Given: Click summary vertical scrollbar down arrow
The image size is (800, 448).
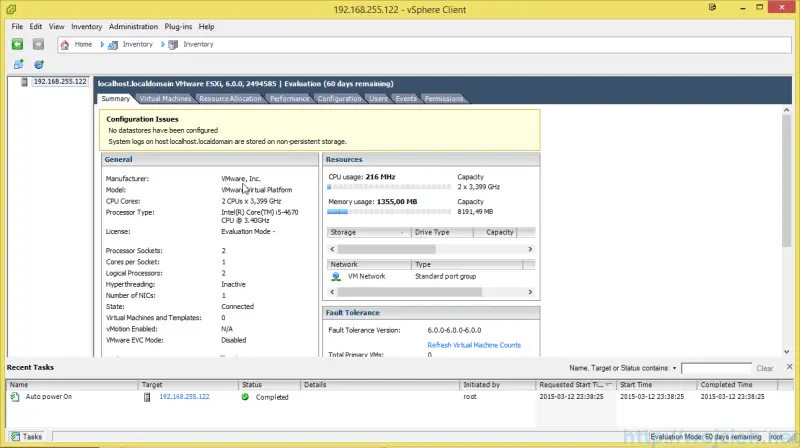Looking at the screenshot, I should pyautogui.click(x=786, y=352).
